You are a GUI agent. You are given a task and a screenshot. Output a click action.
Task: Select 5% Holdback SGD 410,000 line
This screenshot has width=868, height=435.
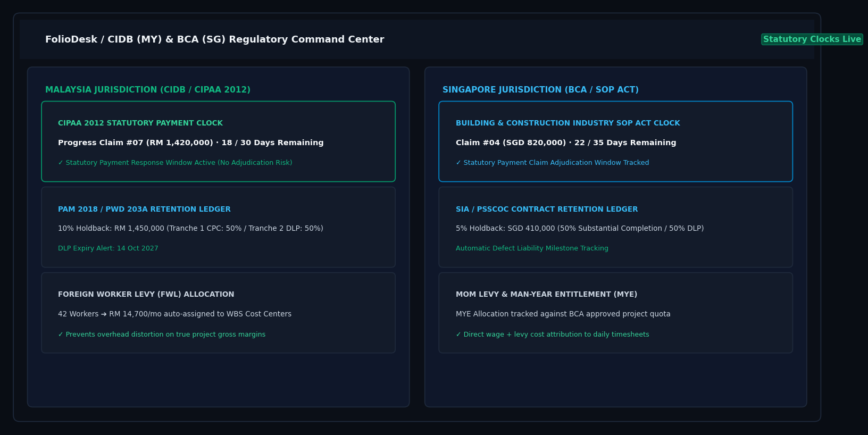(x=580, y=229)
